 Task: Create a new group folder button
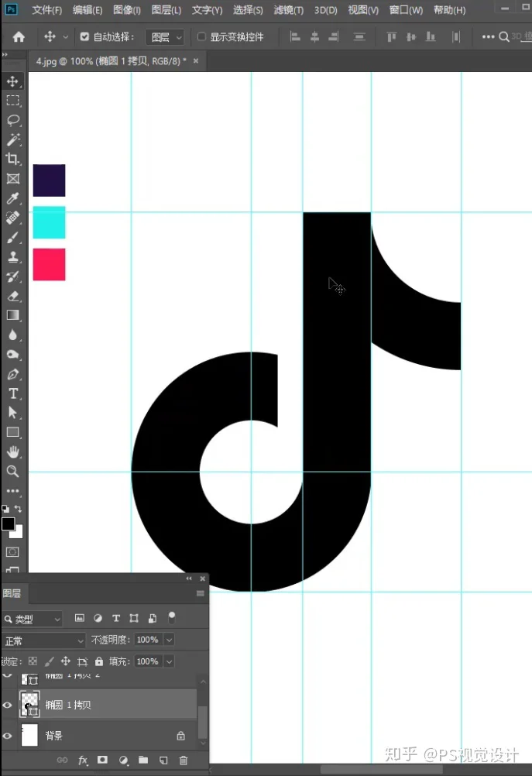pyautogui.click(x=143, y=761)
